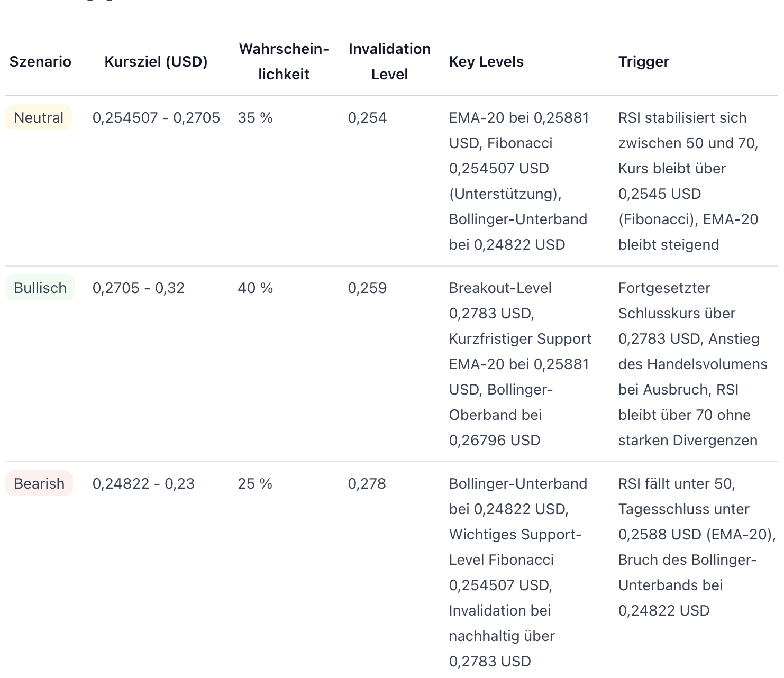Click the red Bearish scenario badge
784x678 pixels.
coord(39,483)
